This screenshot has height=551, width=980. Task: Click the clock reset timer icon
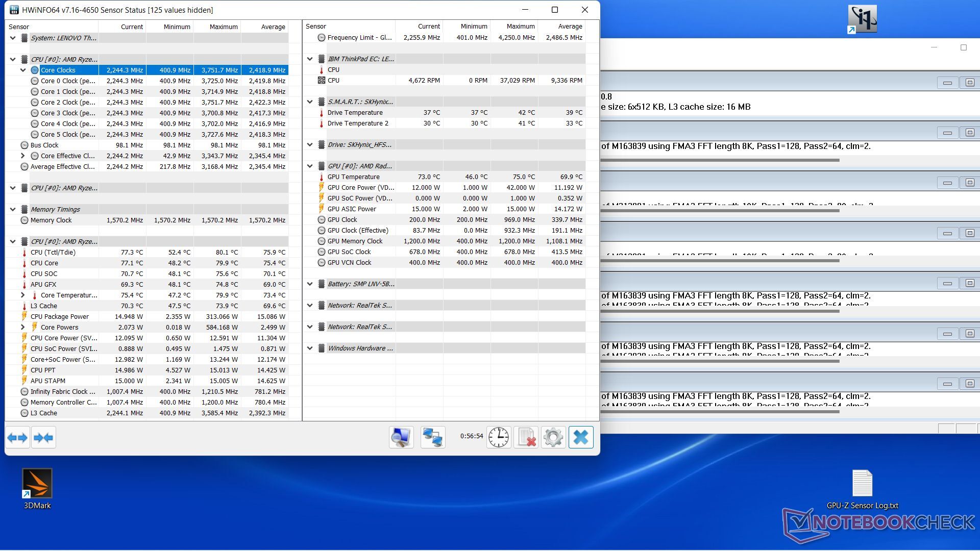coord(498,438)
